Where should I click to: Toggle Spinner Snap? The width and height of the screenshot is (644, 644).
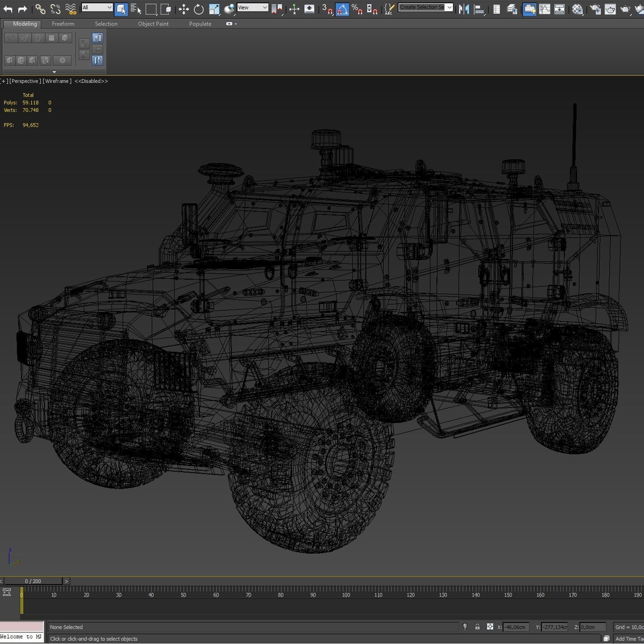point(372,8)
